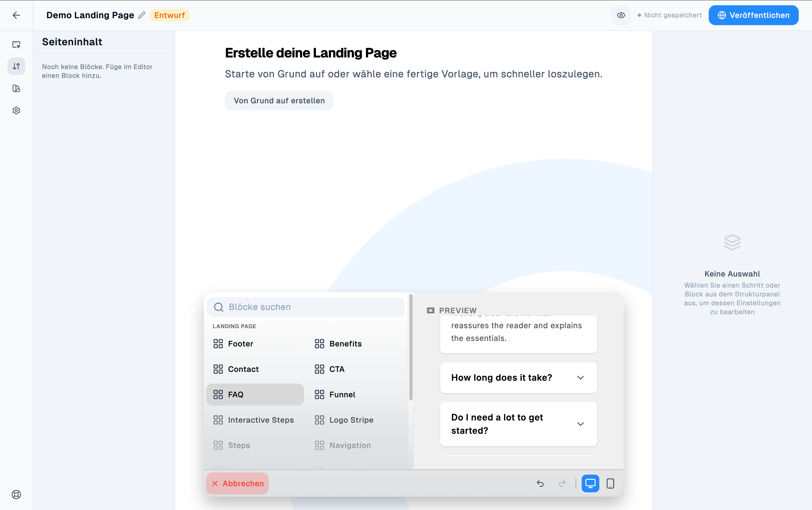Toggle page preview with the eye icon
The image size is (812, 510).
pyautogui.click(x=621, y=15)
